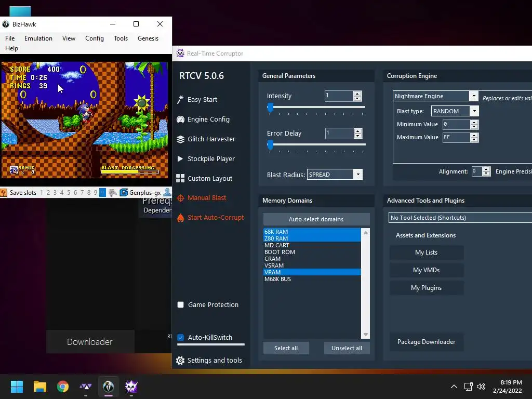532x399 pixels.
Task: Click the Maximum Value FF input field
Action: [456, 137]
